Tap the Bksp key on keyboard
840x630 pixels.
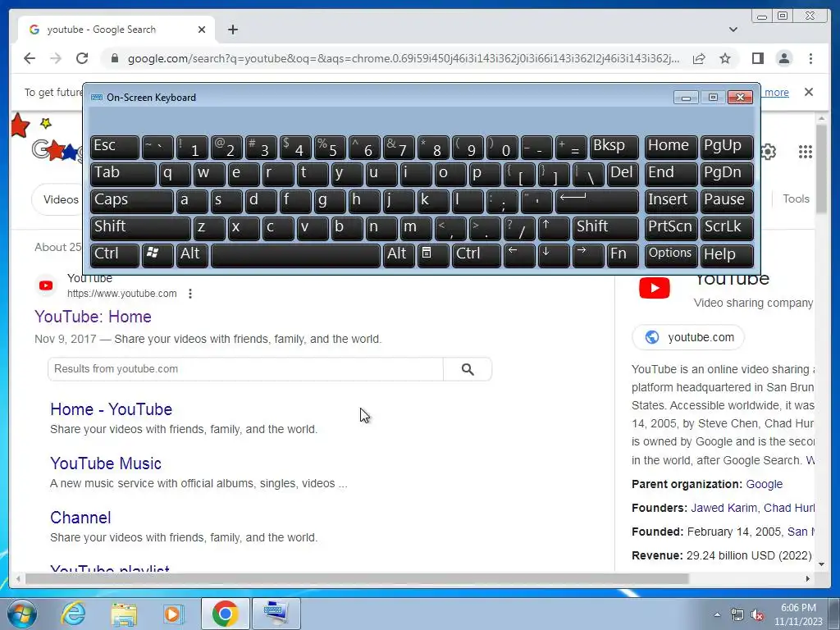pyautogui.click(x=614, y=148)
